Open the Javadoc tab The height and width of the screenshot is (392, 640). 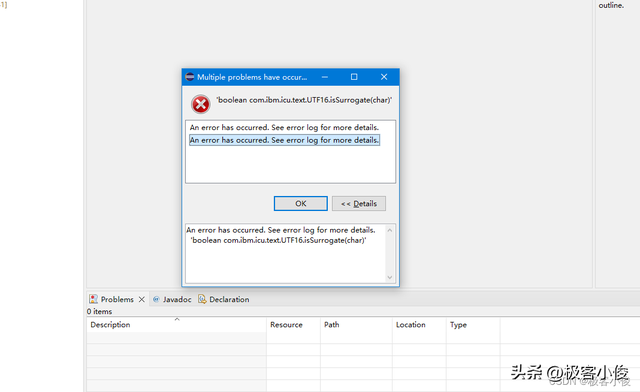177,299
